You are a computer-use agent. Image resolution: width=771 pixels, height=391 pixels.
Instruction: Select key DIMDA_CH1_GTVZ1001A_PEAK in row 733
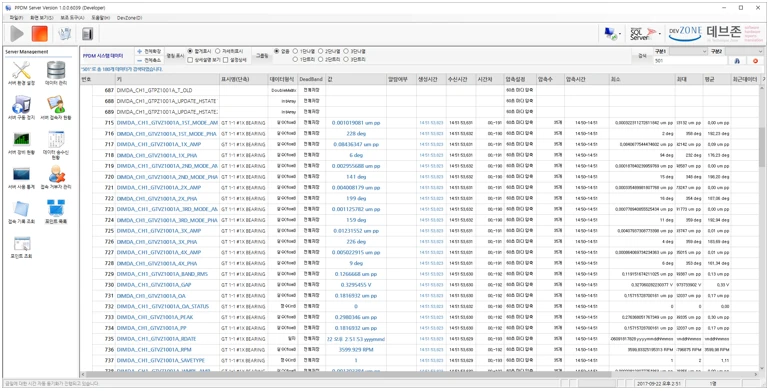(155, 317)
